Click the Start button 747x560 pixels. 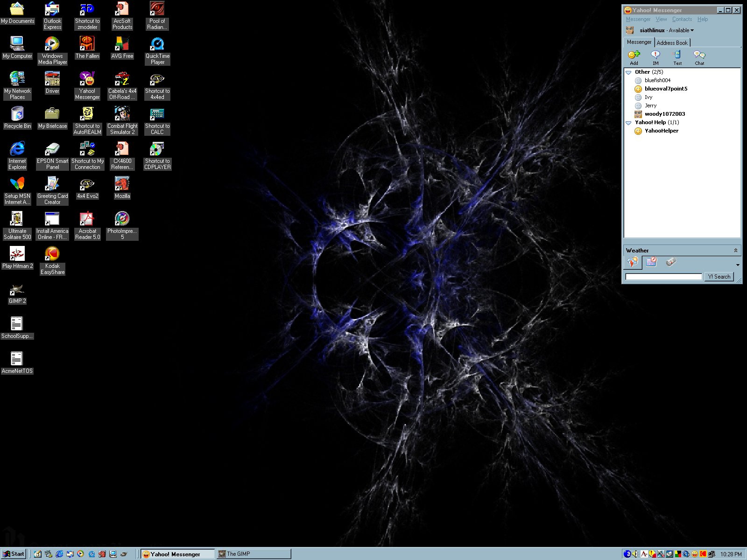(x=14, y=554)
